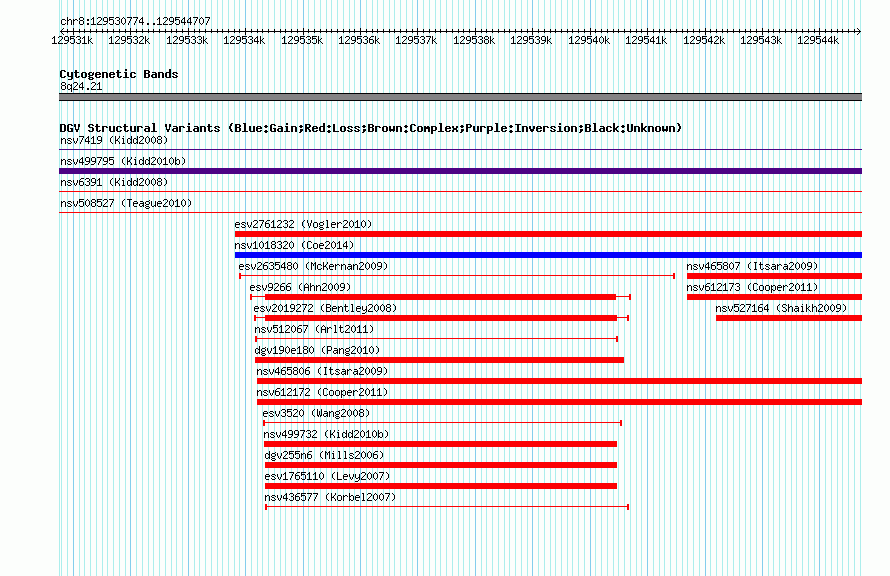Click the chr8:129530774..129544707 region label

point(135,21)
